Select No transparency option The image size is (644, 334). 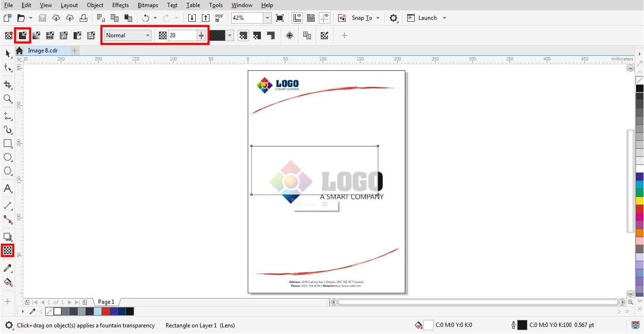tap(8, 35)
